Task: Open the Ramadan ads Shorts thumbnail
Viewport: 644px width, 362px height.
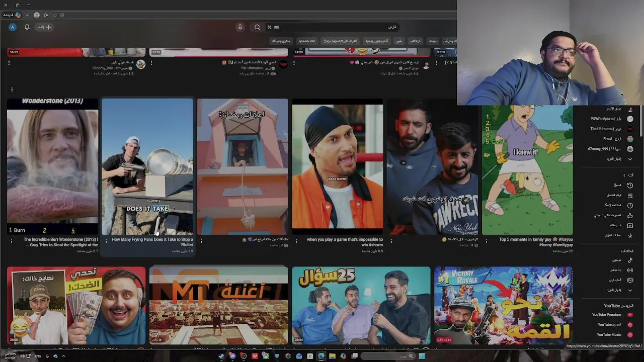Action: (x=243, y=166)
